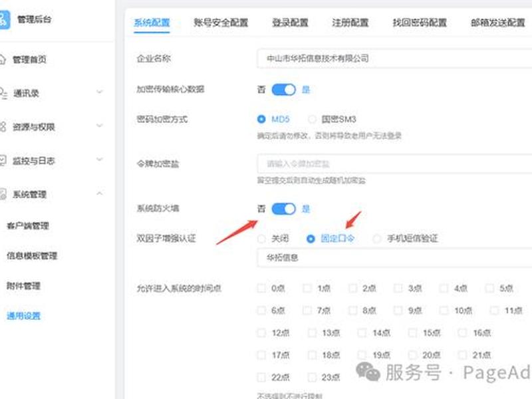Switch to the 账号安全配置 tab
The image size is (532, 399).
(221, 23)
